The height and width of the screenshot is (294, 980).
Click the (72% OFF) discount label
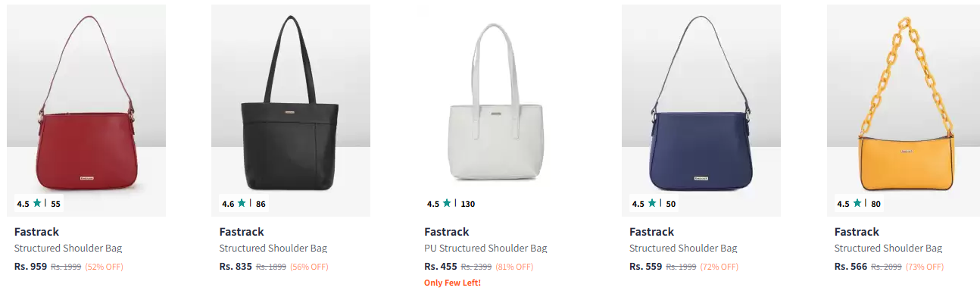click(719, 267)
